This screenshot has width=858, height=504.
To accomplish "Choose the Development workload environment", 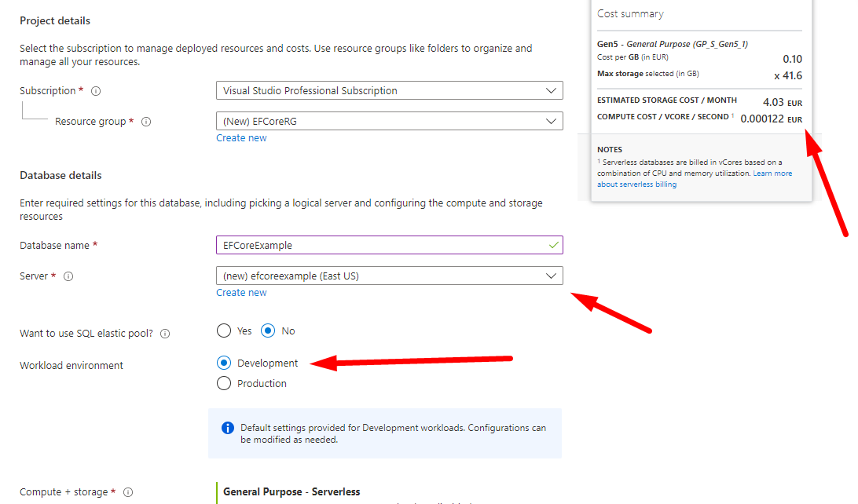I will pyautogui.click(x=224, y=363).
